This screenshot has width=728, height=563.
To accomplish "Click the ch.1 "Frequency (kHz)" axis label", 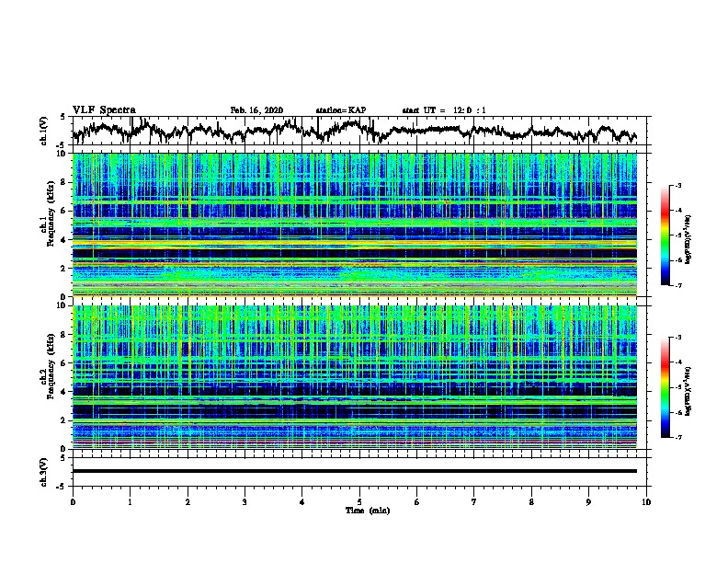I will pos(51,213).
